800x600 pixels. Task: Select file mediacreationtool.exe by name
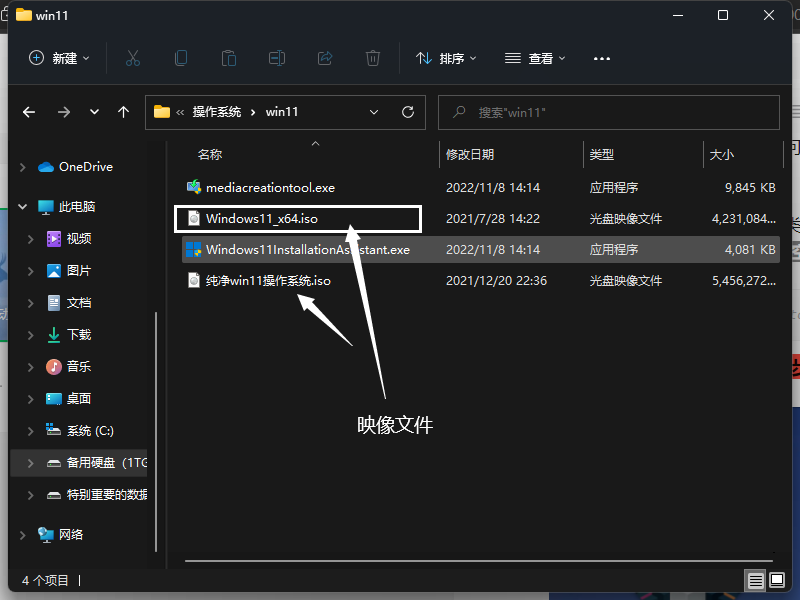(270, 188)
